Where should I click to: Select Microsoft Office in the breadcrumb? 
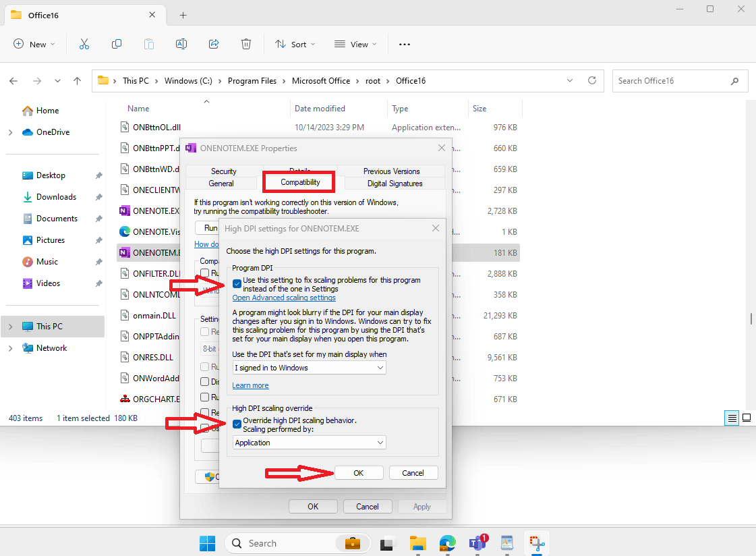pos(321,81)
